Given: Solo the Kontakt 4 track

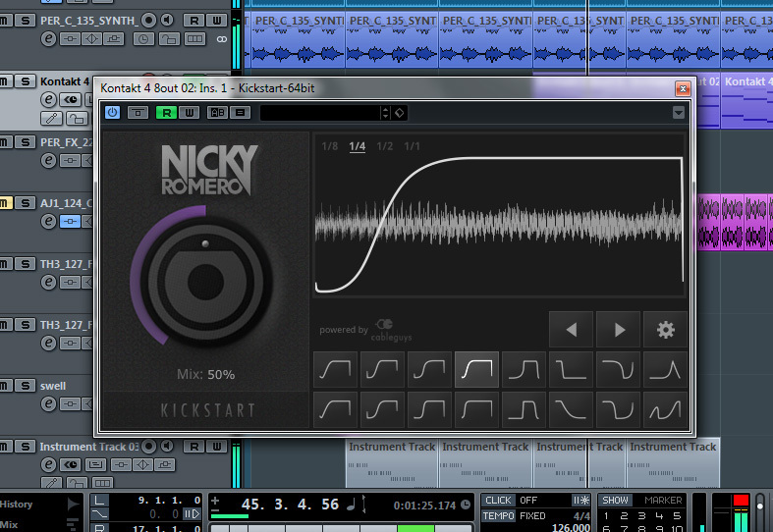Looking at the screenshot, I should point(26,81).
